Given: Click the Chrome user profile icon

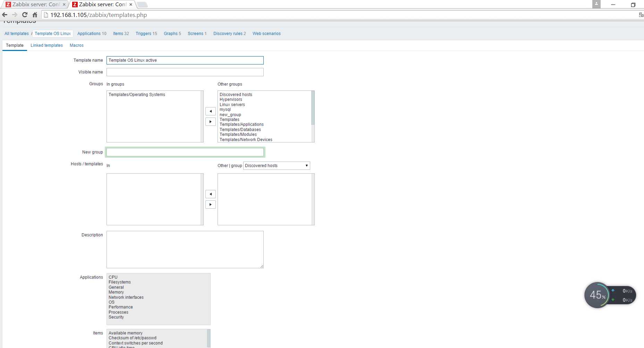Looking at the screenshot, I should 596,4.
